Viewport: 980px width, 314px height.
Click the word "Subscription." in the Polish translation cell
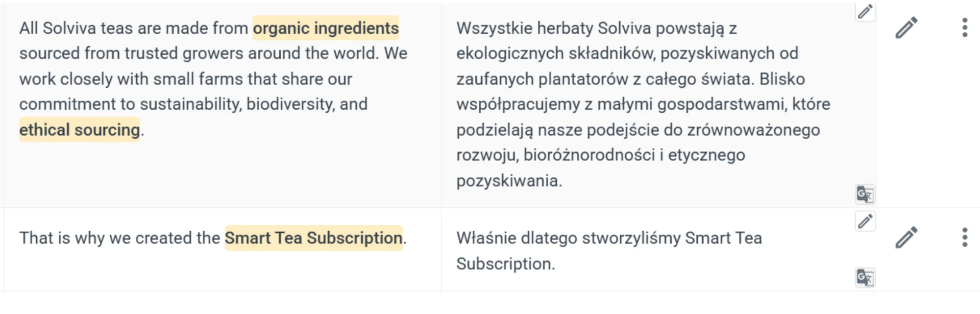(x=505, y=264)
